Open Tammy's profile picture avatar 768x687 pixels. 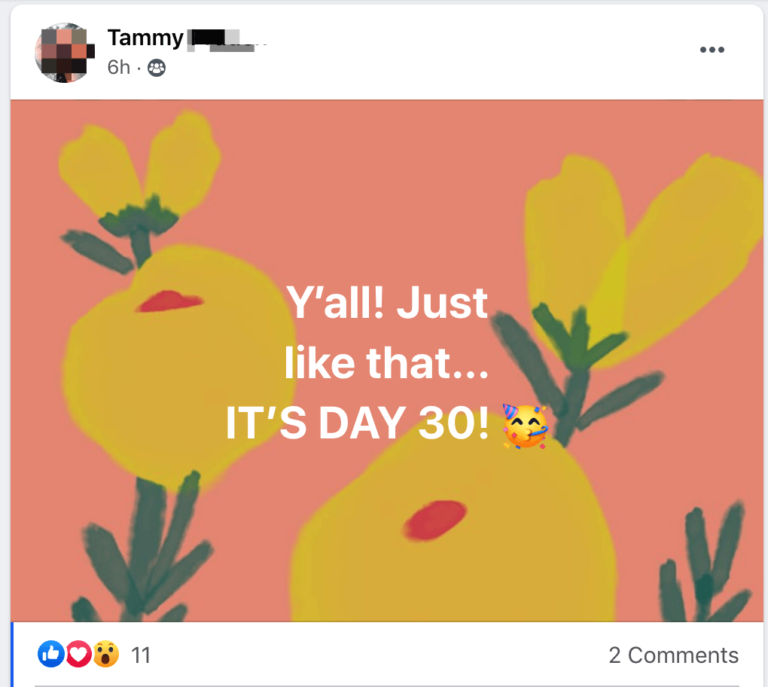point(65,52)
